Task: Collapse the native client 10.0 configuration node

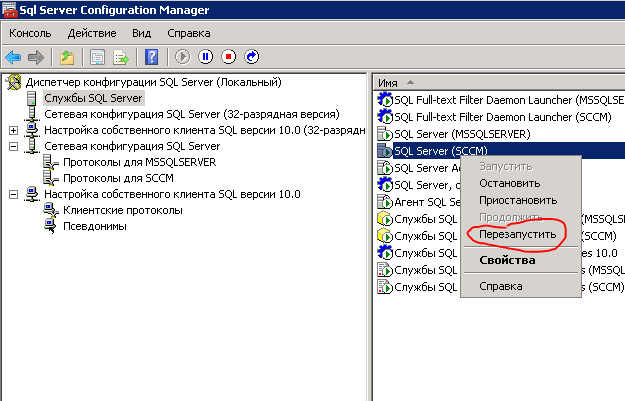Action: click(x=13, y=194)
